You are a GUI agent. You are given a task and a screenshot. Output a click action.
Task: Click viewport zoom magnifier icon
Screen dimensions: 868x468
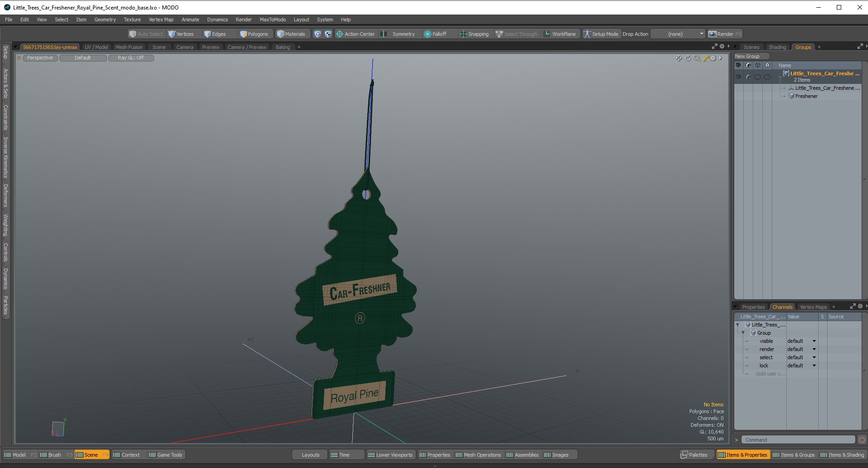click(697, 58)
